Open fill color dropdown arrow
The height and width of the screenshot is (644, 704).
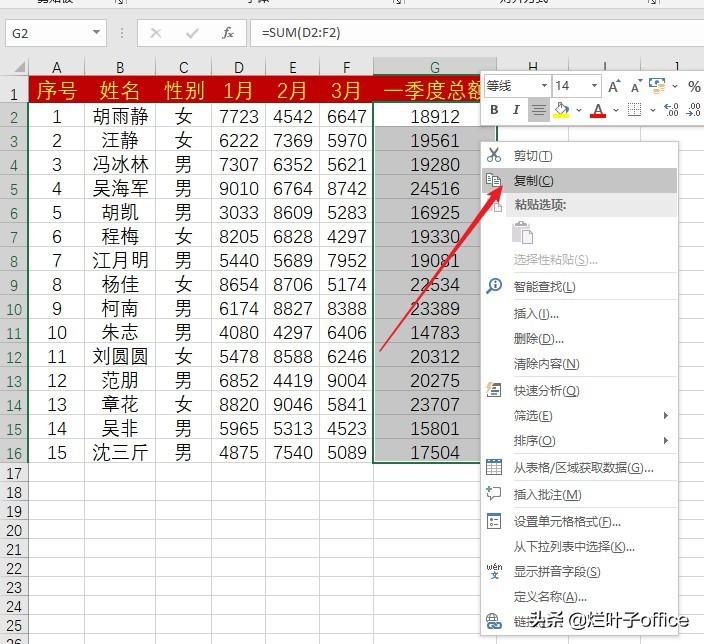[x=579, y=110]
